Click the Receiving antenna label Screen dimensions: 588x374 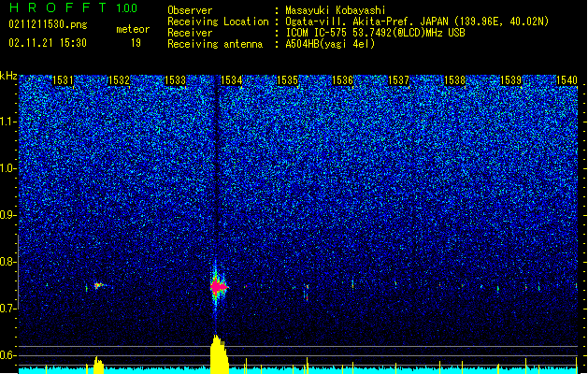(x=215, y=44)
